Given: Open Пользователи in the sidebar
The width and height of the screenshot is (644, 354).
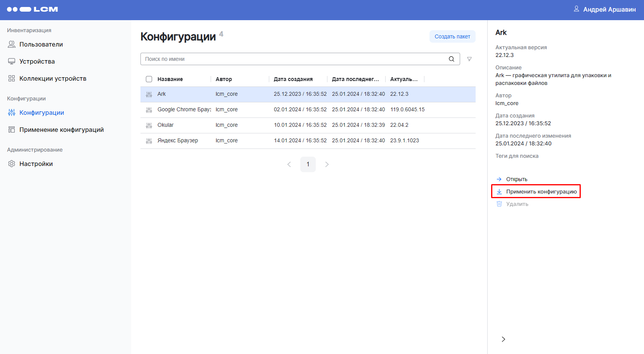Looking at the screenshot, I should pyautogui.click(x=41, y=44).
